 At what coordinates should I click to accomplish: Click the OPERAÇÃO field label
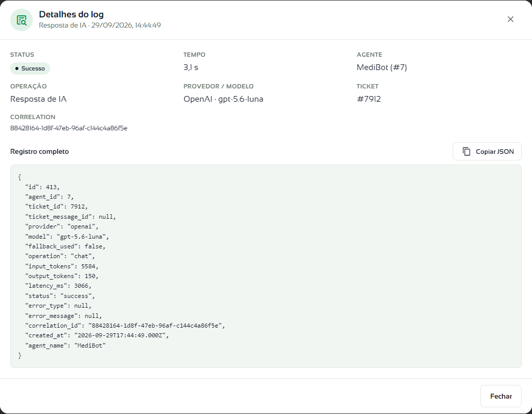[x=29, y=86]
